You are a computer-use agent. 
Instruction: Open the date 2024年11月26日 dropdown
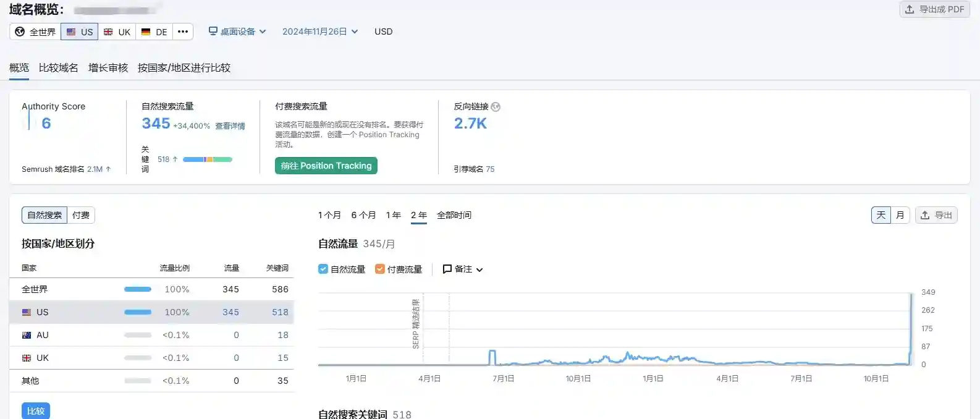pos(320,32)
